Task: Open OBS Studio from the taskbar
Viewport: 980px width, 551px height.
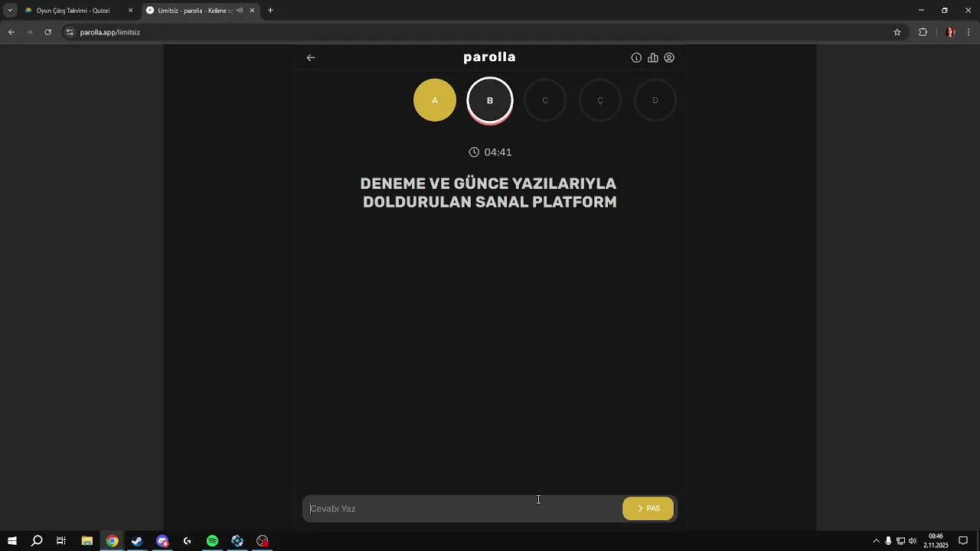Action: coord(263,541)
